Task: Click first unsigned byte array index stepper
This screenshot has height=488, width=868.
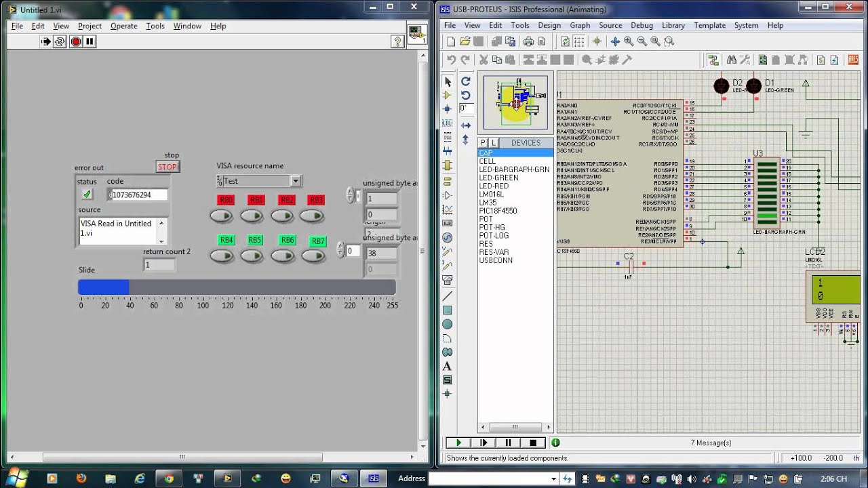Action: pos(350,195)
